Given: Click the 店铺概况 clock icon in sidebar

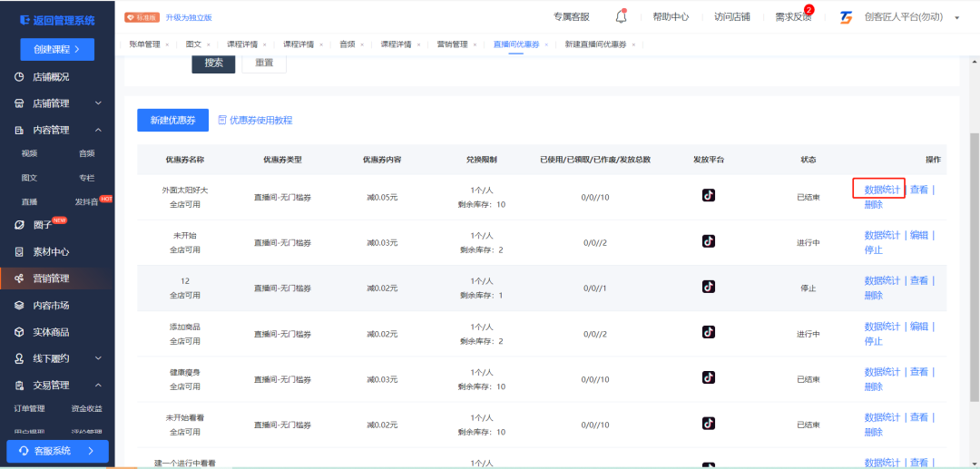Looking at the screenshot, I should (x=19, y=77).
